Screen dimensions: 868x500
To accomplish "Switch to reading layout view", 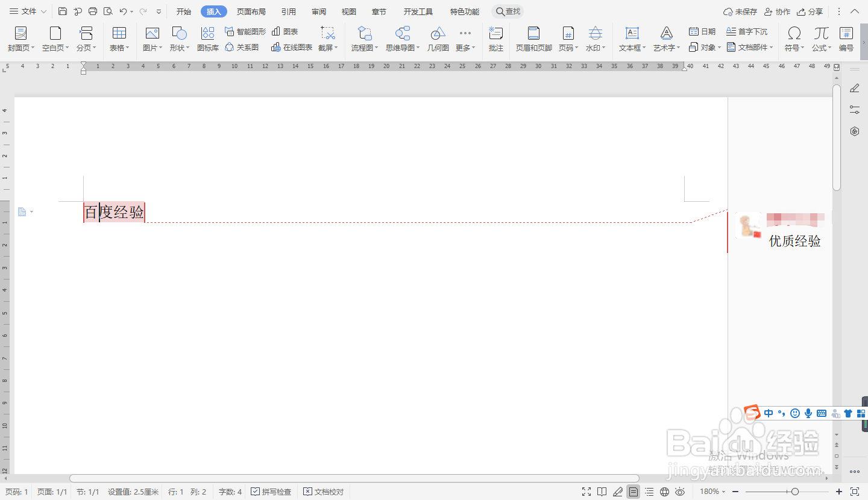I will [602, 492].
